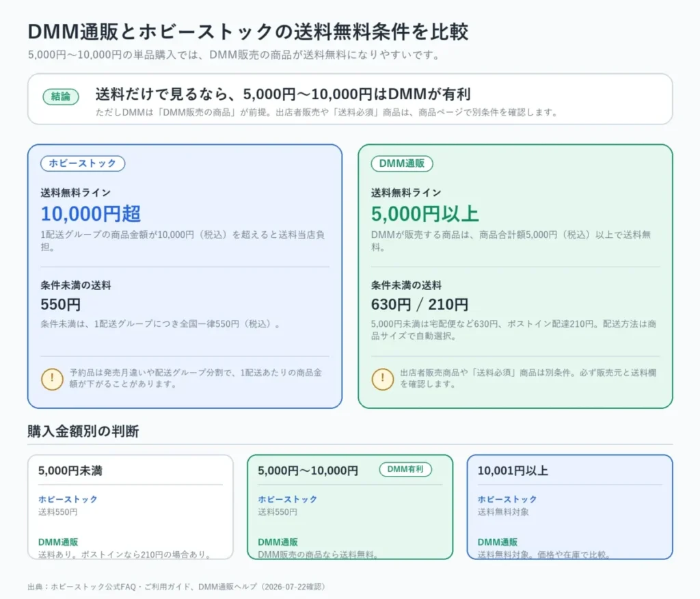Click the caution text starting 出店者販売商品や「送料必須」
Image resolution: width=700 pixels, height=599 pixels.
pos(528,378)
